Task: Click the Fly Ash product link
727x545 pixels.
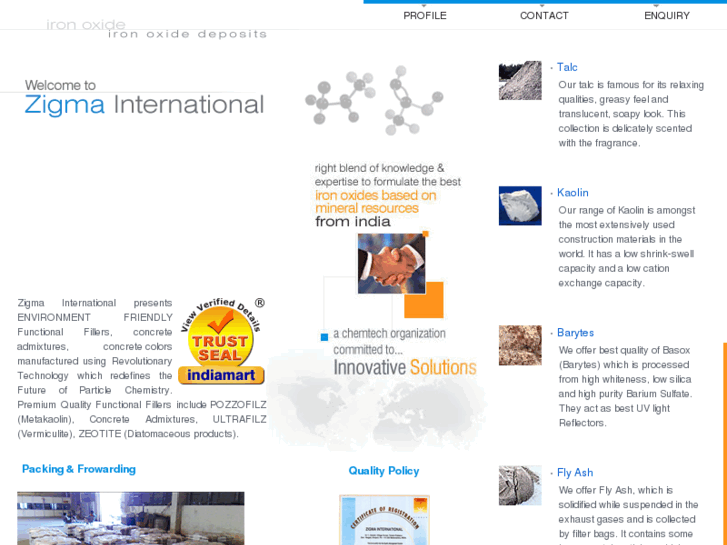Action: [575, 473]
